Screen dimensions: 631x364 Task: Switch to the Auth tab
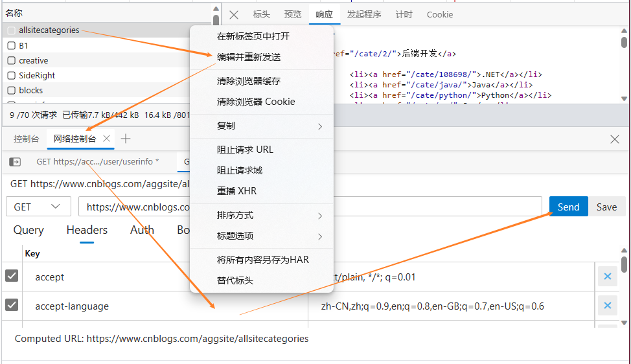point(142,230)
